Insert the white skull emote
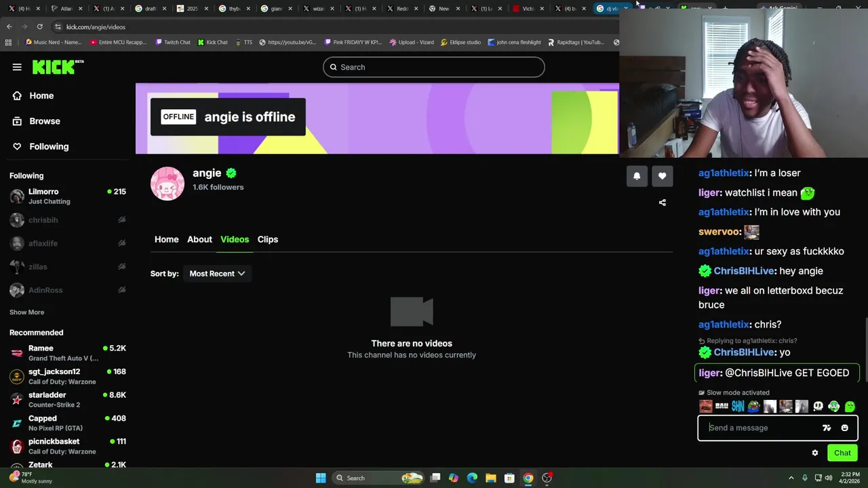This screenshot has height=488, width=868. tap(818, 407)
